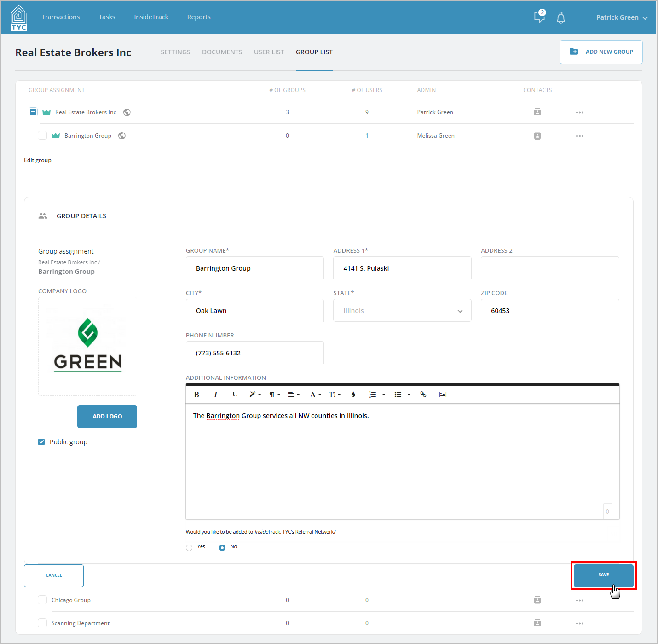Click the Bold formatting icon
The width and height of the screenshot is (658, 644).
pos(196,395)
